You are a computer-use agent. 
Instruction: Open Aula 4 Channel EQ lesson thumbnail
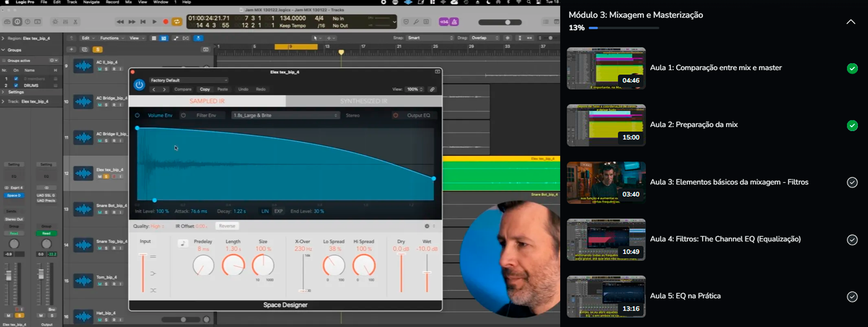tap(606, 240)
